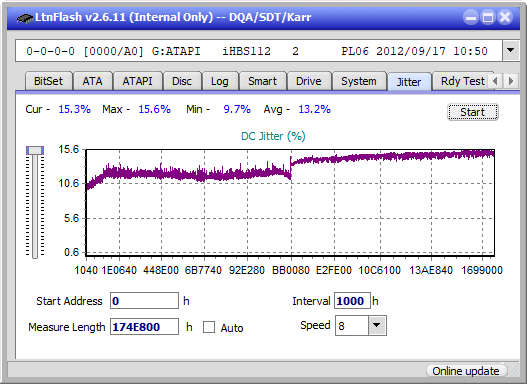Open the Smart tab

pos(262,81)
